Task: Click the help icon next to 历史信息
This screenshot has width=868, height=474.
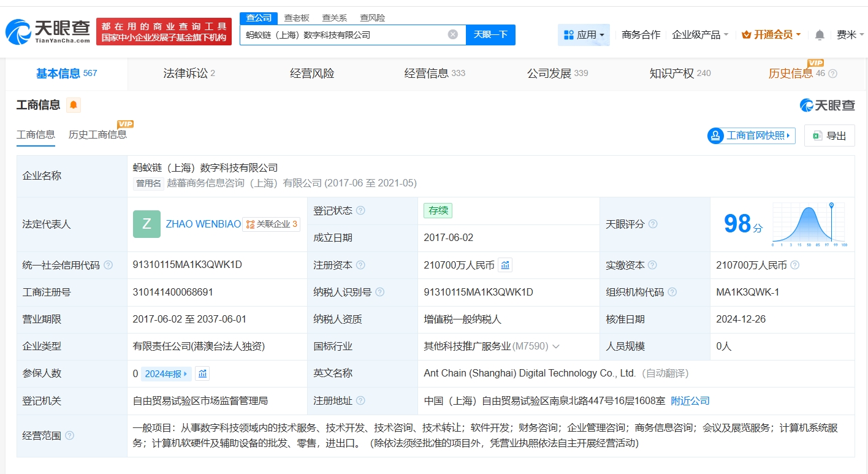Action: pos(832,74)
